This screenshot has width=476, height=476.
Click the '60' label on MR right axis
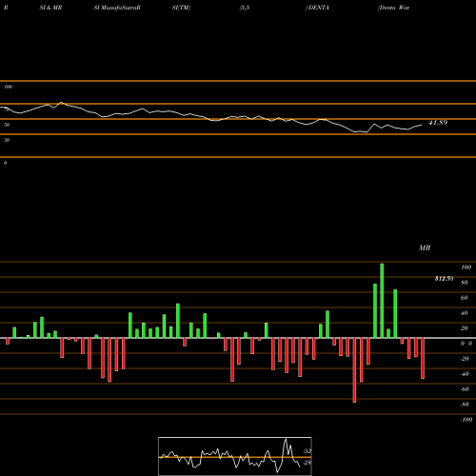coord(465,298)
